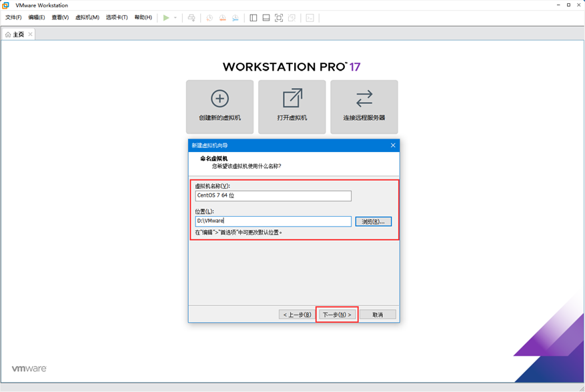
Task: Minimize the VMware Workstation window
Action: (x=558, y=5)
